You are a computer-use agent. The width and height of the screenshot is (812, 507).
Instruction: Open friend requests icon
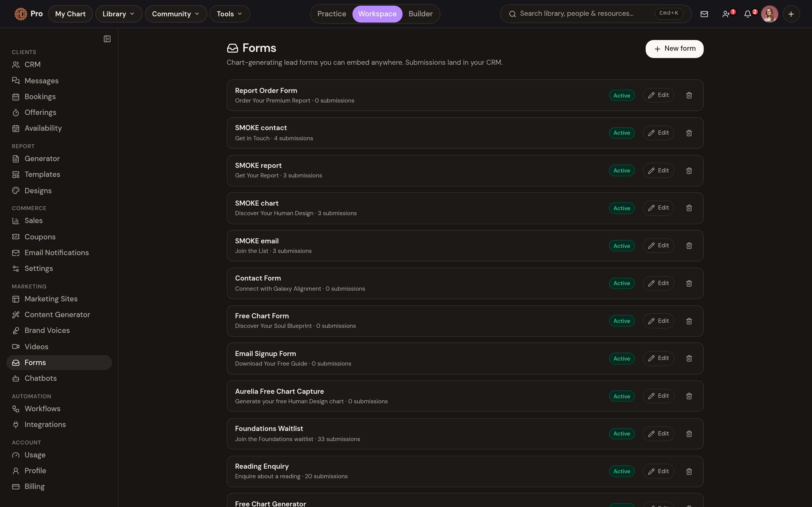(x=726, y=14)
